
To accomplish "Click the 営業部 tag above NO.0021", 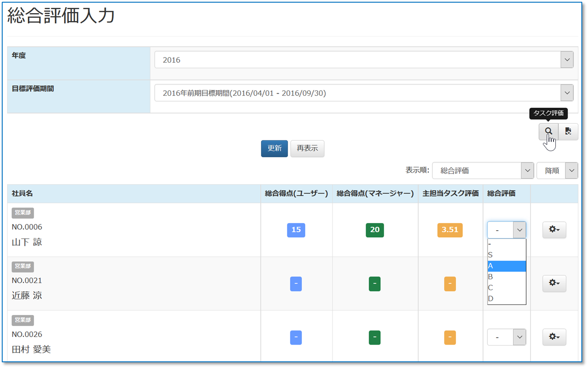I will [23, 266].
